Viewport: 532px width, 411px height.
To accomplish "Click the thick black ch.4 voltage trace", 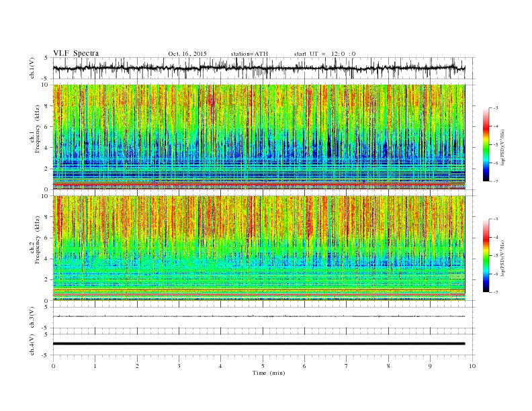I will [259, 344].
